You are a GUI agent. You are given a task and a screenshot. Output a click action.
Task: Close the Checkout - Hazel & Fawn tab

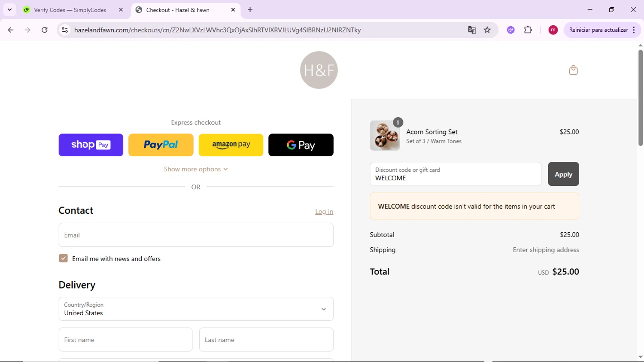coord(233,10)
